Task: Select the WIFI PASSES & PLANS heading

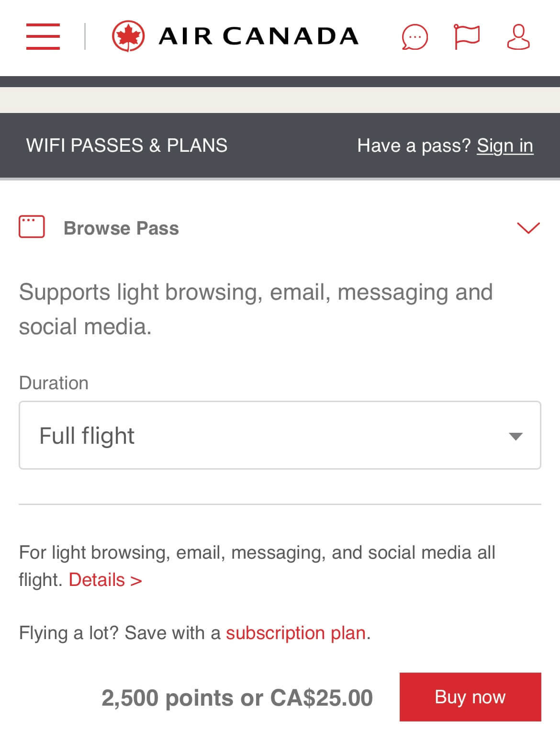Action: tap(127, 146)
